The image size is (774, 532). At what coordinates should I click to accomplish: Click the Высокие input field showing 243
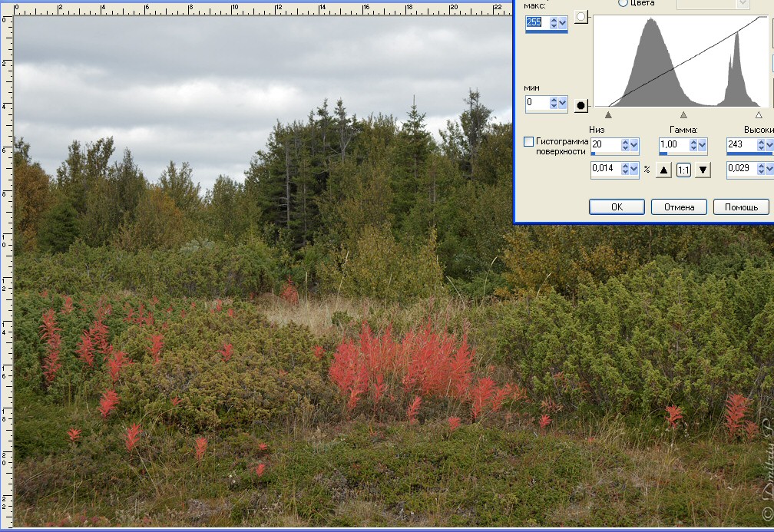coord(738,144)
